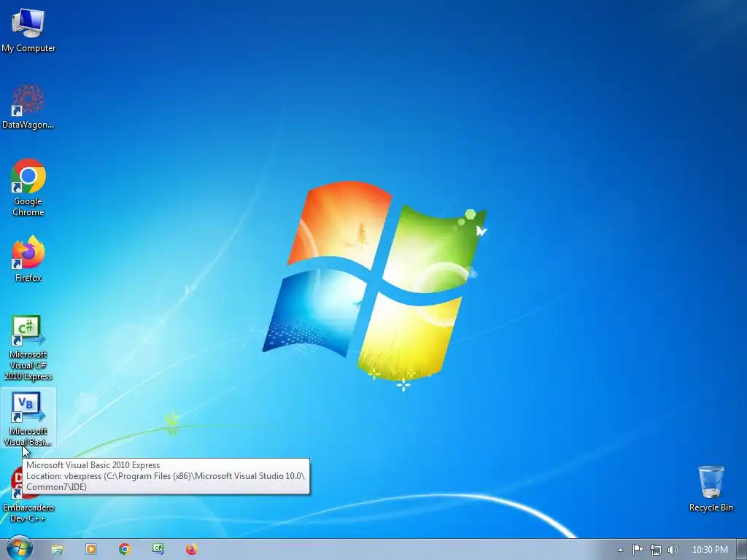Screen dimensions: 747x560
Task: Click the Show desktop strip
Action: tap(742, 550)
